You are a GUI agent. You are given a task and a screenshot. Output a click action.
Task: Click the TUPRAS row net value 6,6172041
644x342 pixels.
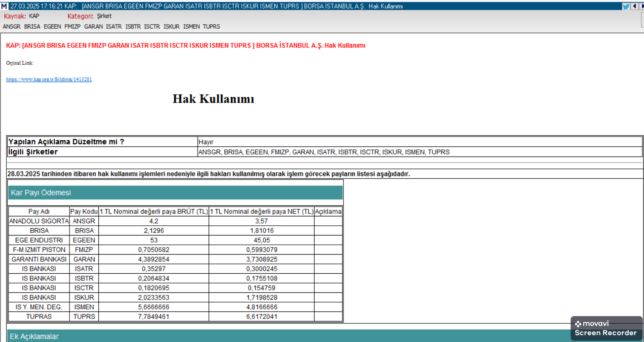point(262,317)
